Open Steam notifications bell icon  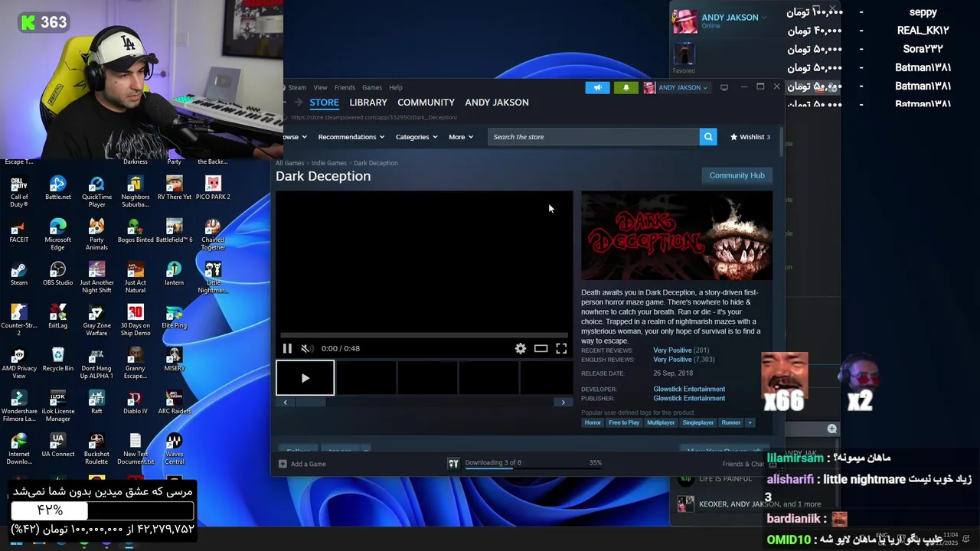626,87
